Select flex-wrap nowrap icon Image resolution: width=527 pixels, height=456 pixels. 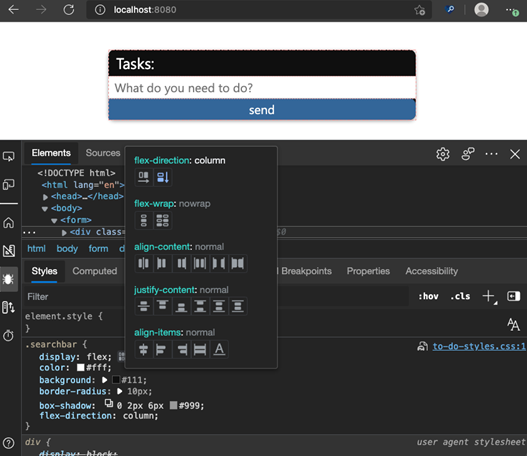tap(144, 220)
